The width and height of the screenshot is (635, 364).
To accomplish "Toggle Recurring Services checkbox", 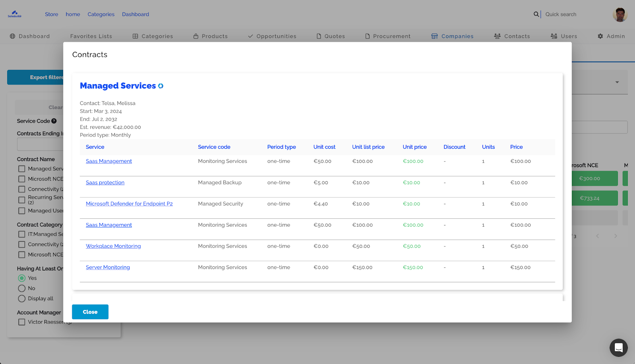I will pos(22,200).
